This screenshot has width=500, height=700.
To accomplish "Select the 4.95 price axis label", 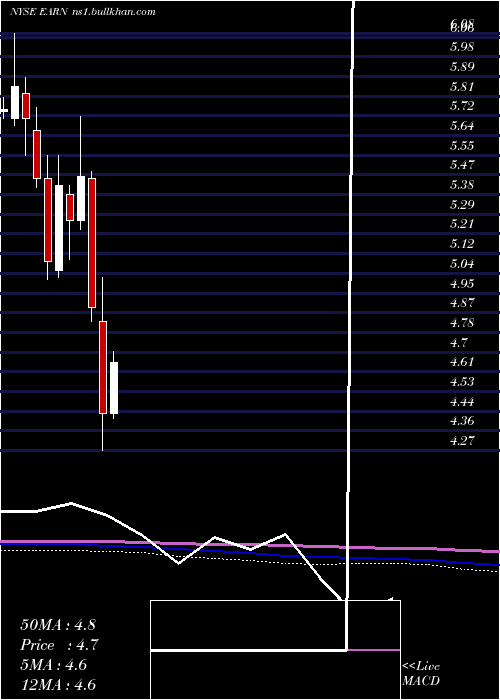I will coord(462,284).
